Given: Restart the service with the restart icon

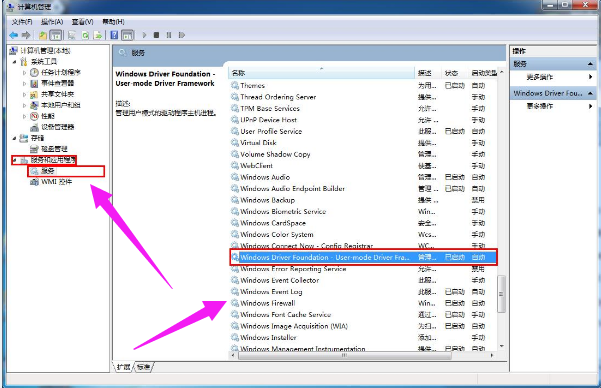Looking at the screenshot, I should 182,35.
